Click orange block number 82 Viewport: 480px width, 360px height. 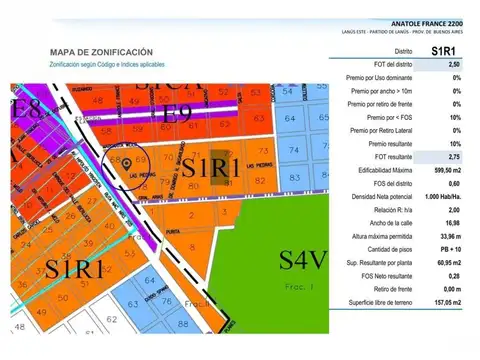[260, 180]
